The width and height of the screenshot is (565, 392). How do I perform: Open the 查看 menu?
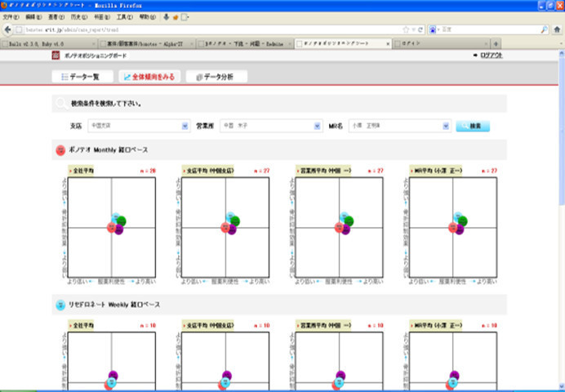[x=56, y=17]
